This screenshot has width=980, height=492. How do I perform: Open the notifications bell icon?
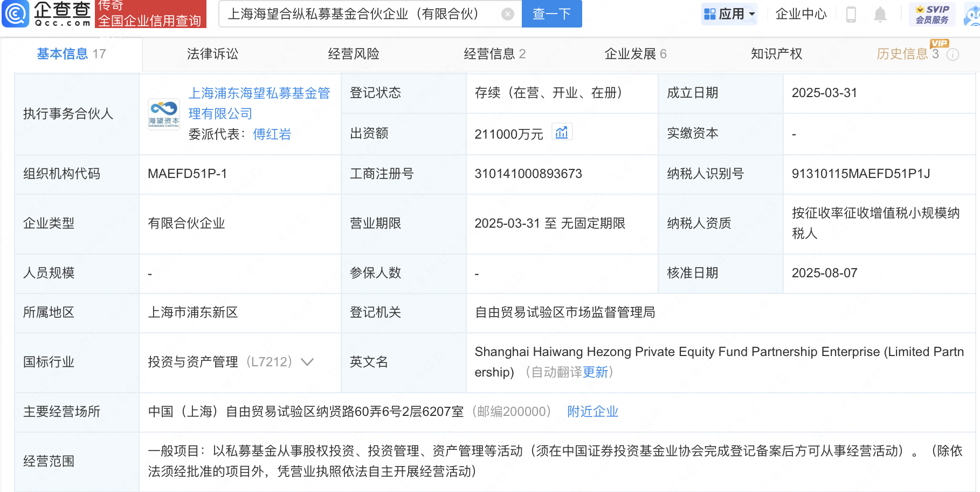(x=880, y=14)
